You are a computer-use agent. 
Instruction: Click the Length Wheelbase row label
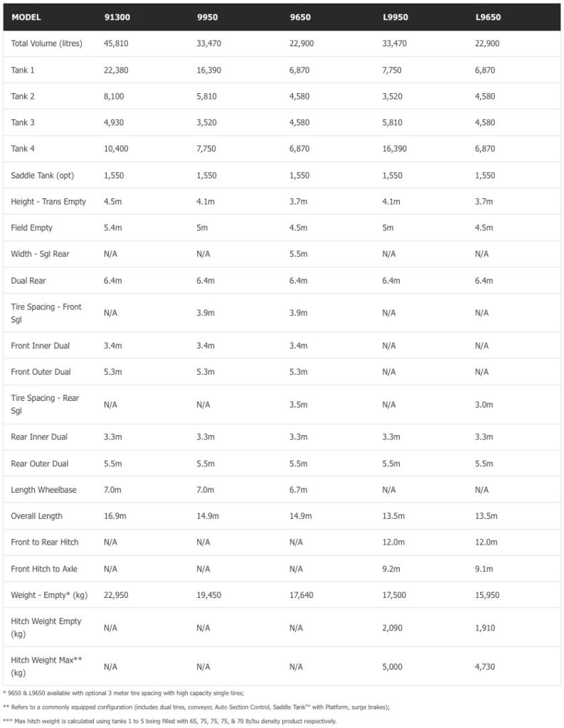(44, 490)
